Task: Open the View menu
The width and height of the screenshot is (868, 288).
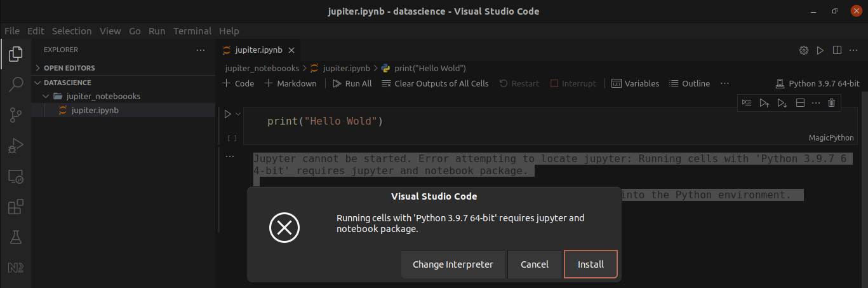Action: click(110, 31)
